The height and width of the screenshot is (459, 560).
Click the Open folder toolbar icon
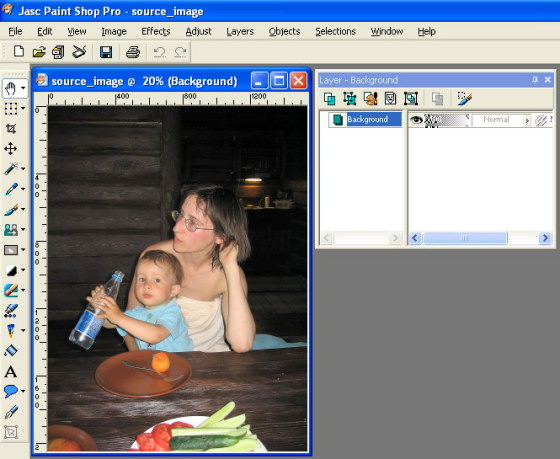[x=39, y=52]
